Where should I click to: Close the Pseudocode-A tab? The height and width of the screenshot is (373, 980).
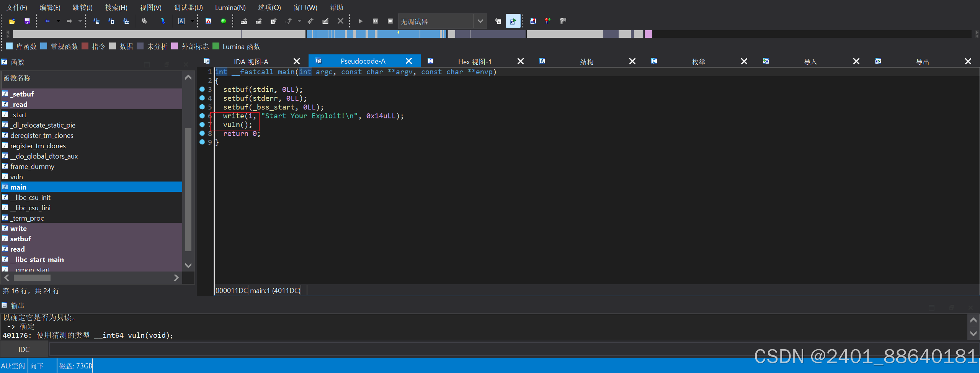409,61
